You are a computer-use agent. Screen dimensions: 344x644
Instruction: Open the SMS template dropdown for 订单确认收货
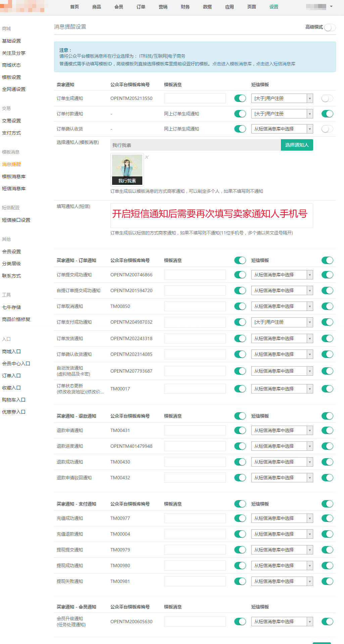tap(282, 129)
